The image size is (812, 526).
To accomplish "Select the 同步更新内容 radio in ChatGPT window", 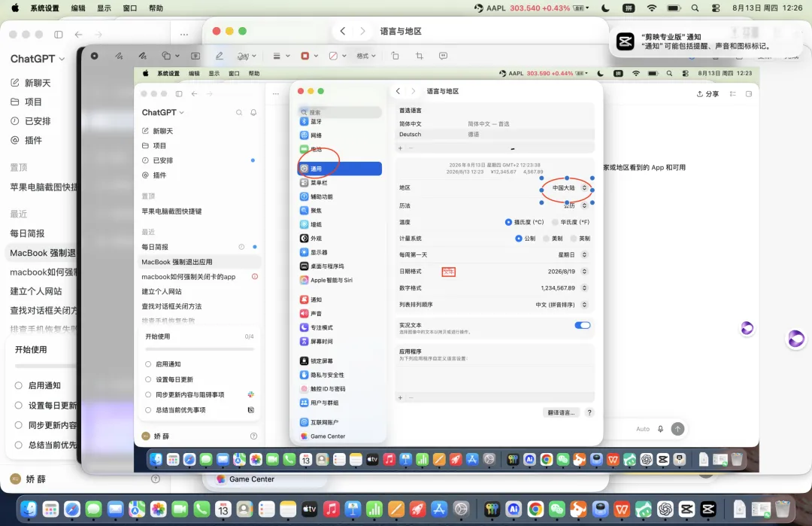I will pos(19,425).
